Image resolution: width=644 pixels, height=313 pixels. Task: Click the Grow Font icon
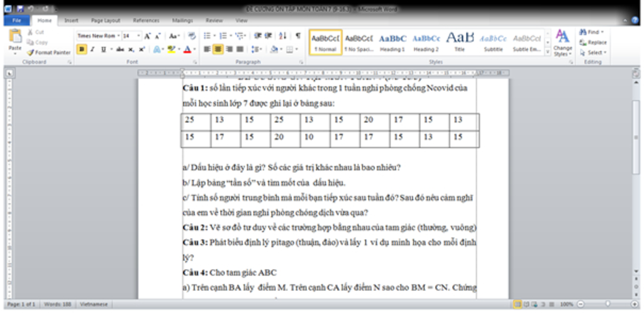[x=147, y=36]
